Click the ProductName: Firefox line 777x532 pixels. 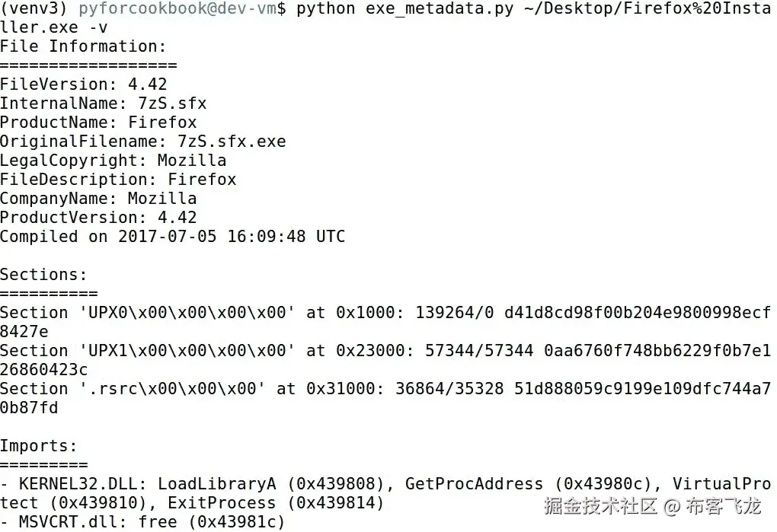click(x=98, y=123)
